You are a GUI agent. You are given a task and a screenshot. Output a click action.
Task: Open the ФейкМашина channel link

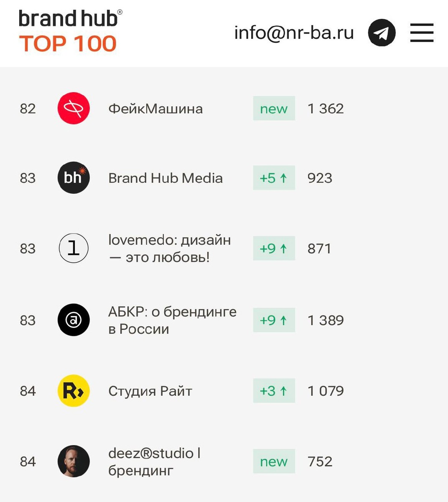pyautogui.click(x=155, y=109)
